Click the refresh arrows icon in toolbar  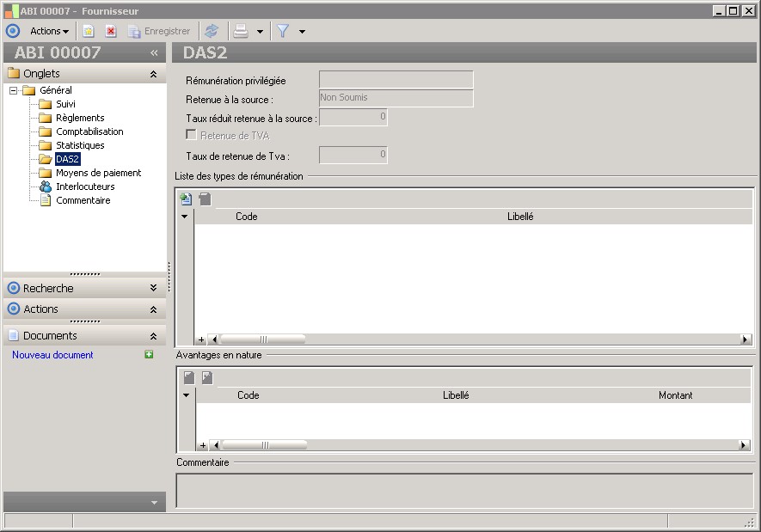pyautogui.click(x=212, y=31)
